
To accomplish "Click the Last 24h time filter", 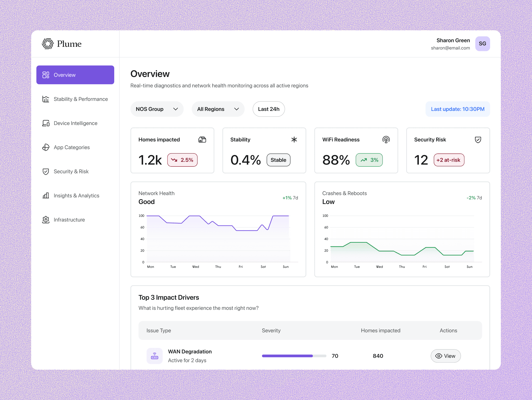I will point(269,109).
